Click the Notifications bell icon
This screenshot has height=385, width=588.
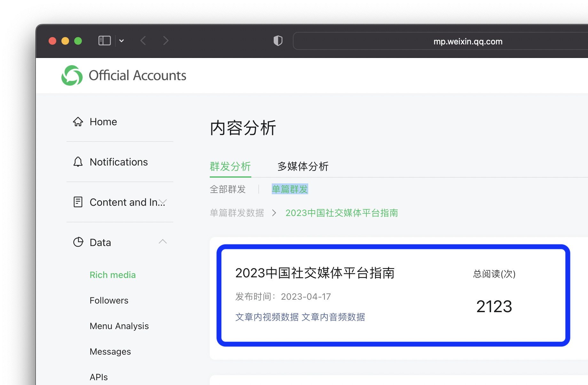[78, 162]
